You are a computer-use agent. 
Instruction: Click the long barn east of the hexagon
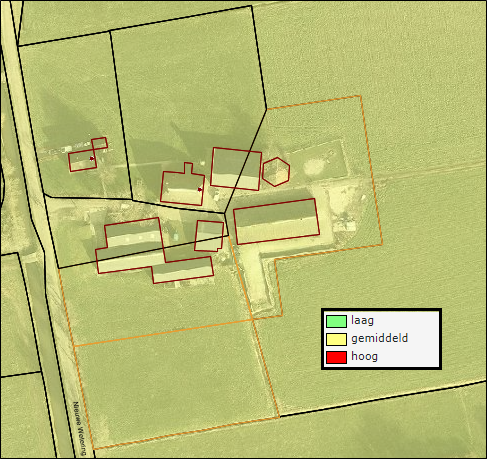(276, 221)
